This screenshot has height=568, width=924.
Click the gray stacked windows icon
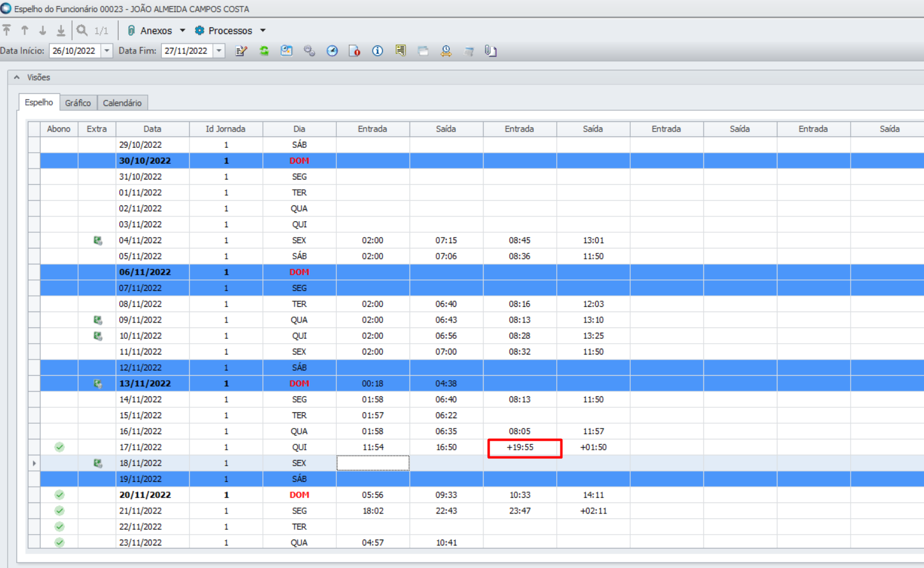tap(423, 51)
